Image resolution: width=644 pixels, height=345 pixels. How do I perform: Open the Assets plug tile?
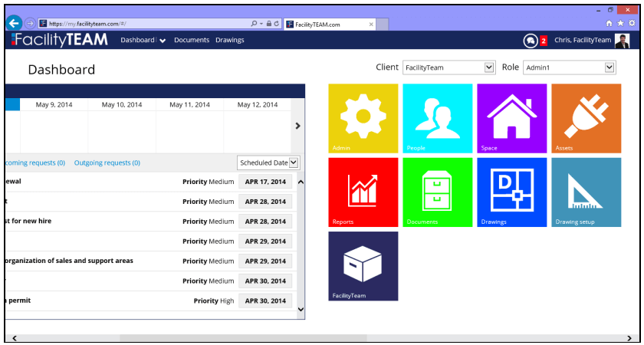(x=586, y=118)
